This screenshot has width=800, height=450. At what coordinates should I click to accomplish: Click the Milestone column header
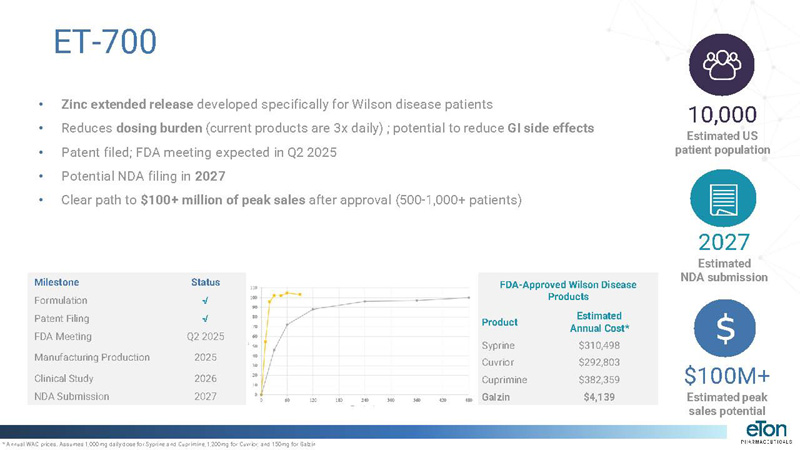point(56,281)
